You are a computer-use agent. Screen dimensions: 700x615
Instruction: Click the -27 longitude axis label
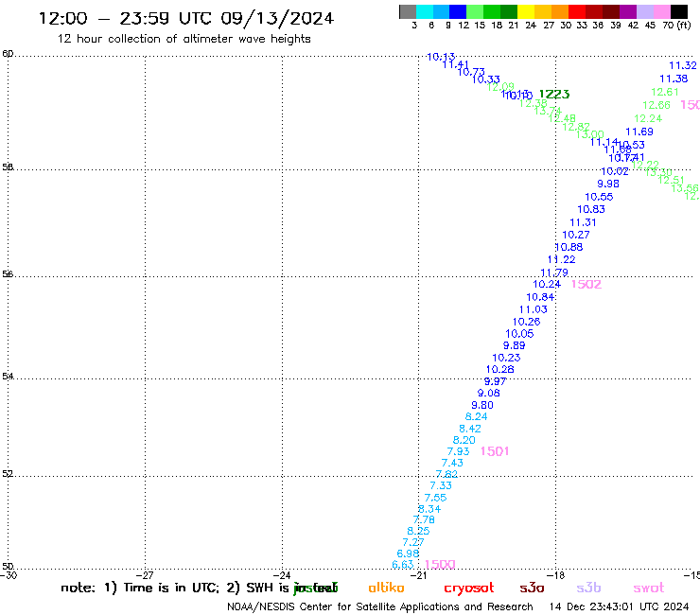145,575
